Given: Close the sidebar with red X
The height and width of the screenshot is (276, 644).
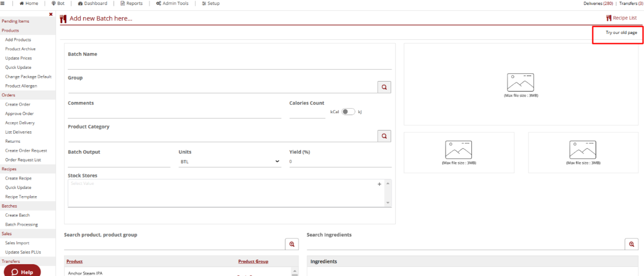Looking at the screenshot, I should click(x=51, y=14).
